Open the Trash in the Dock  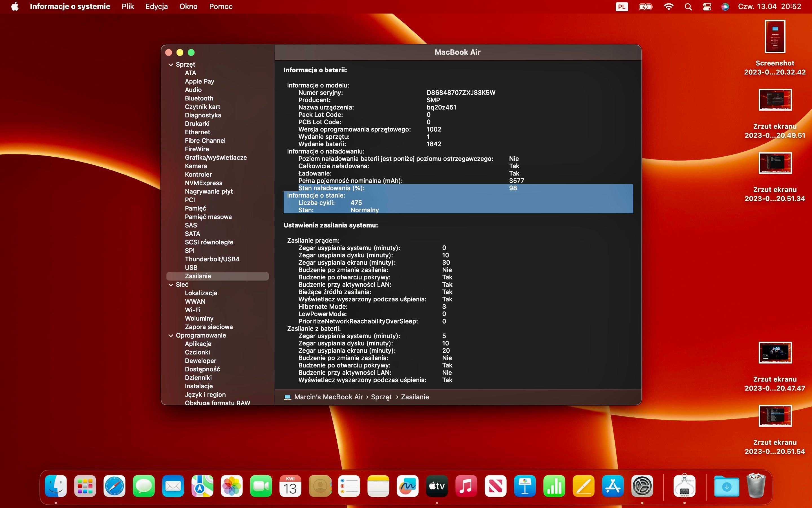(756, 486)
